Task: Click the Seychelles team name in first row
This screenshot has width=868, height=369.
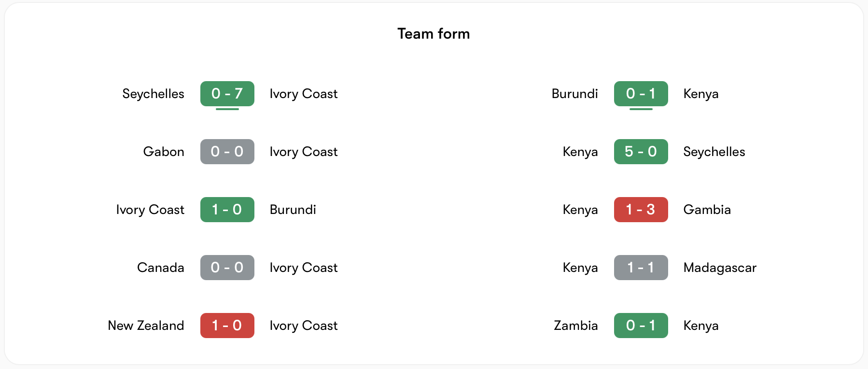Action: pos(153,94)
